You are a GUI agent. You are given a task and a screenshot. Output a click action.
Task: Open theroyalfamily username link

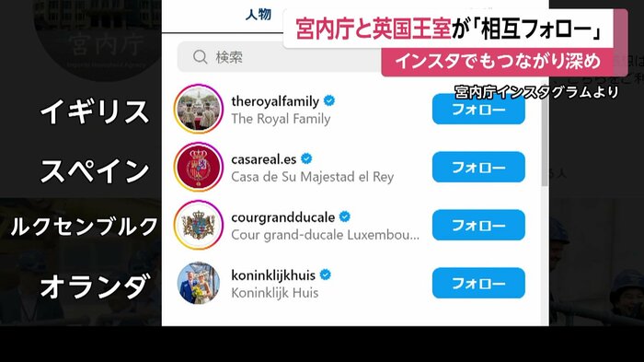[x=275, y=101]
